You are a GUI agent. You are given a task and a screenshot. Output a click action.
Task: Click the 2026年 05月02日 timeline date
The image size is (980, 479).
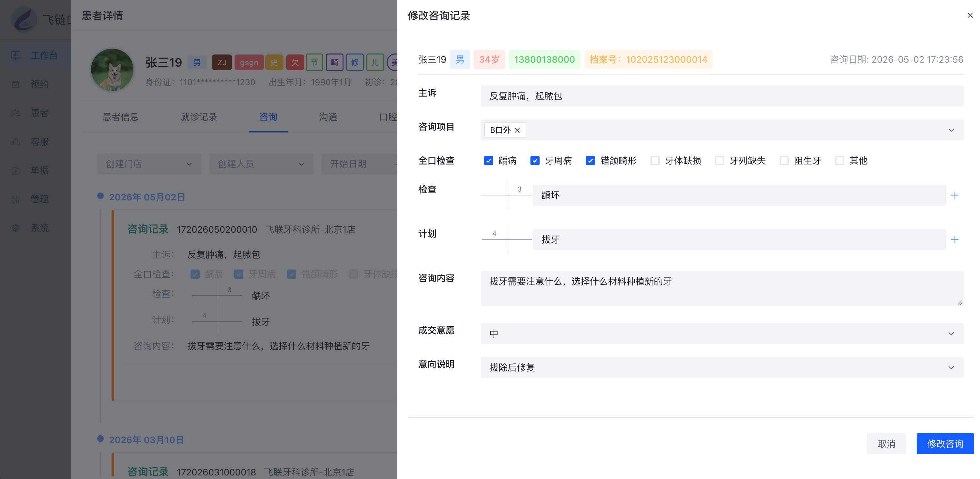147,197
